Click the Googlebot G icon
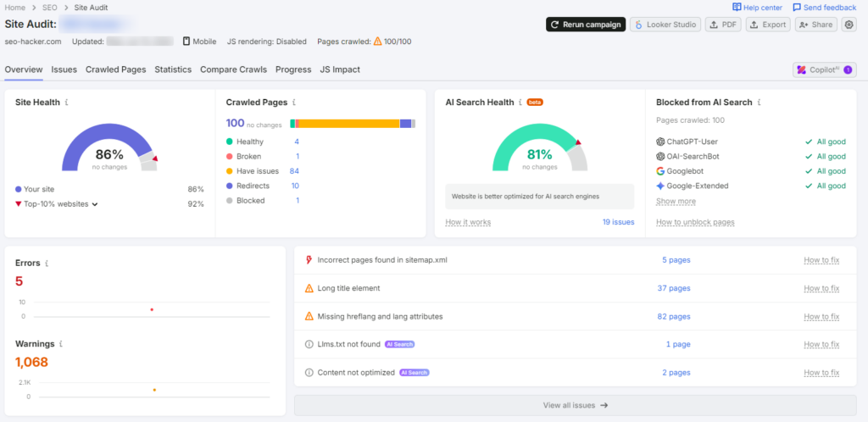Image resolution: width=868 pixels, height=422 pixels. 659,171
